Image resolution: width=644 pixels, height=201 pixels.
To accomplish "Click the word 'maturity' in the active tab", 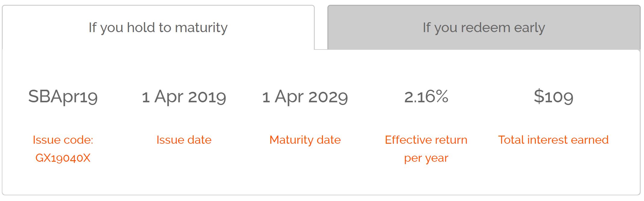I will [x=201, y=28].
